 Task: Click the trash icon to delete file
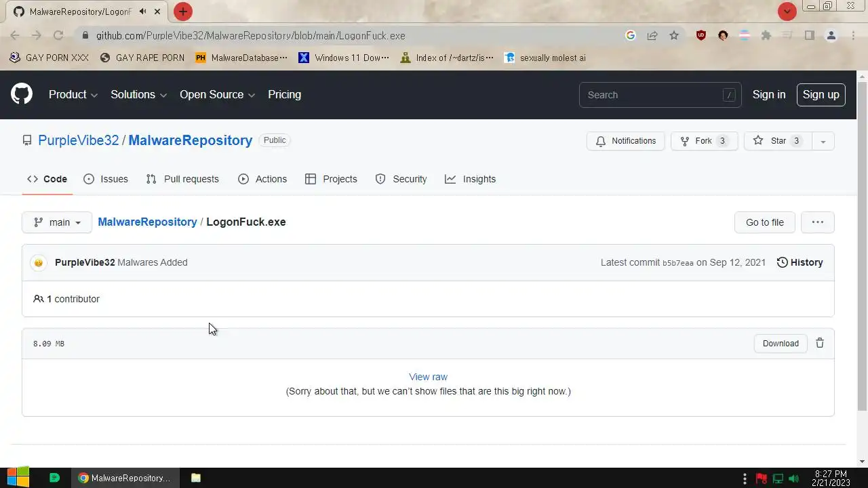[820, 343]
